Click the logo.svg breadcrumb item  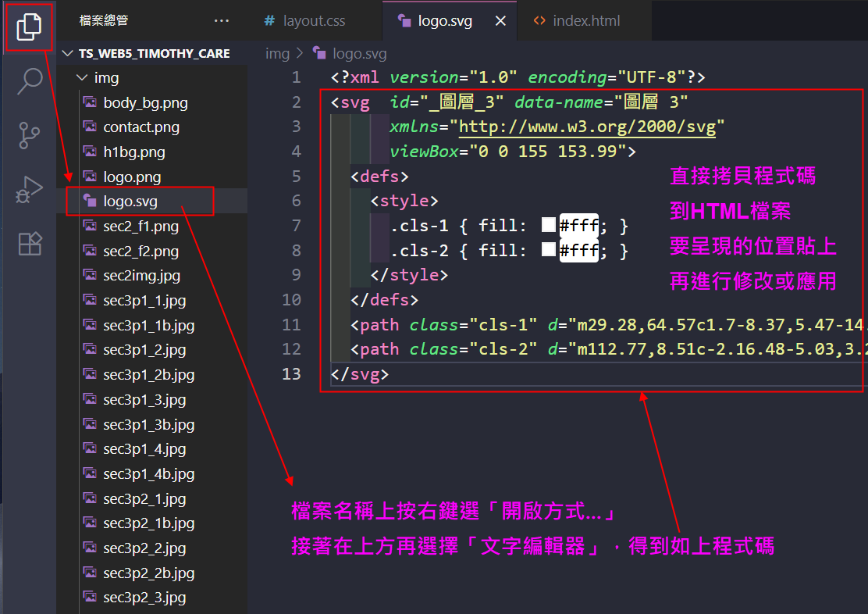(x=359, y=54)
